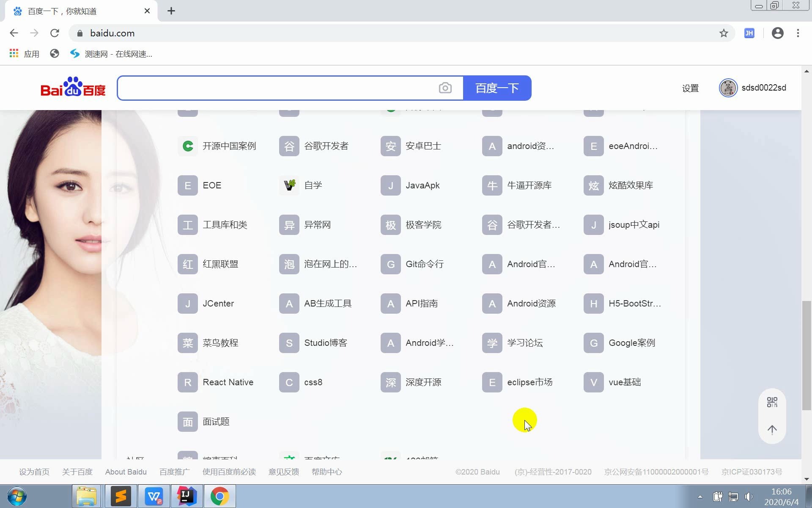Open the Android资源 link text

click(532, 304)
